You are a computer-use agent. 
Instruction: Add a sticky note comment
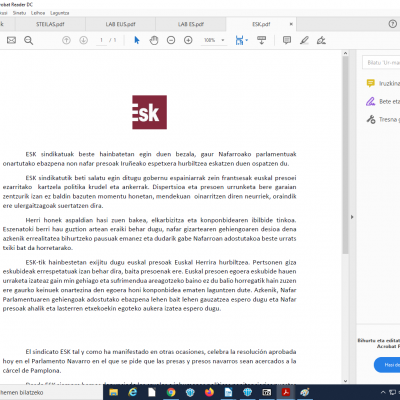[x=287, y=40]
